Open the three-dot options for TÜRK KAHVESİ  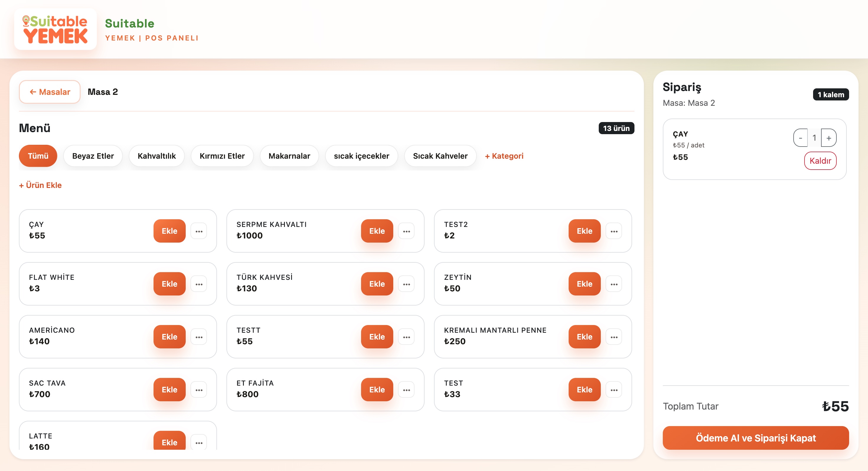pyautogui.click(x=406, y=284)
